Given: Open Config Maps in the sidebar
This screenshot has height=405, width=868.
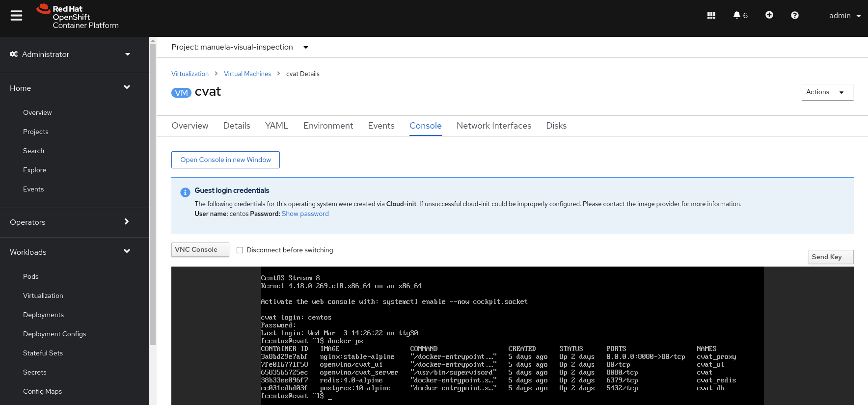Looking at the screenshot, I should coord(42,391).
